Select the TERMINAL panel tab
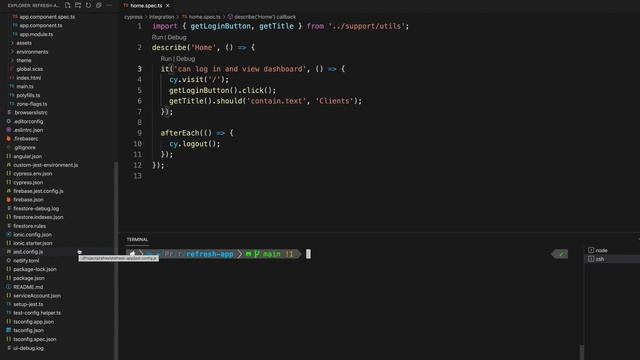Viewport: 640px width, 360px height. coord(137,240)
